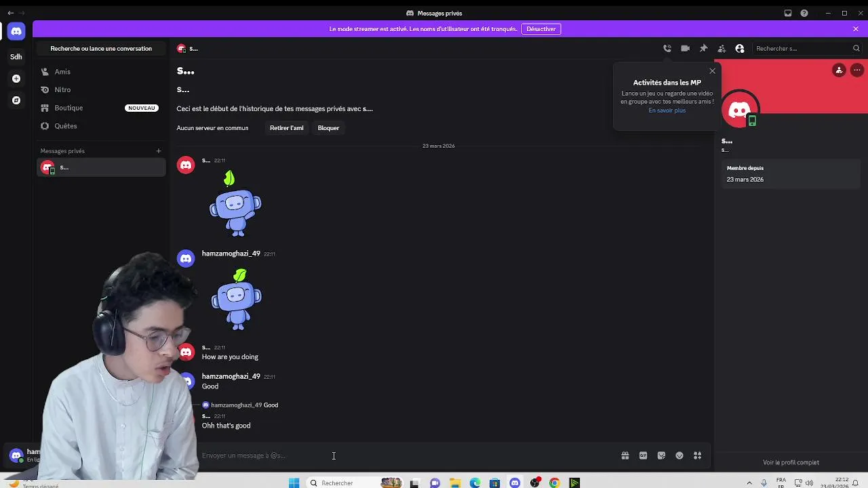The width and height of the screenshot is (868, 488).
Task: Click the hamzamoghazi_49 waving robot sticker
Action: click(236, 299)
